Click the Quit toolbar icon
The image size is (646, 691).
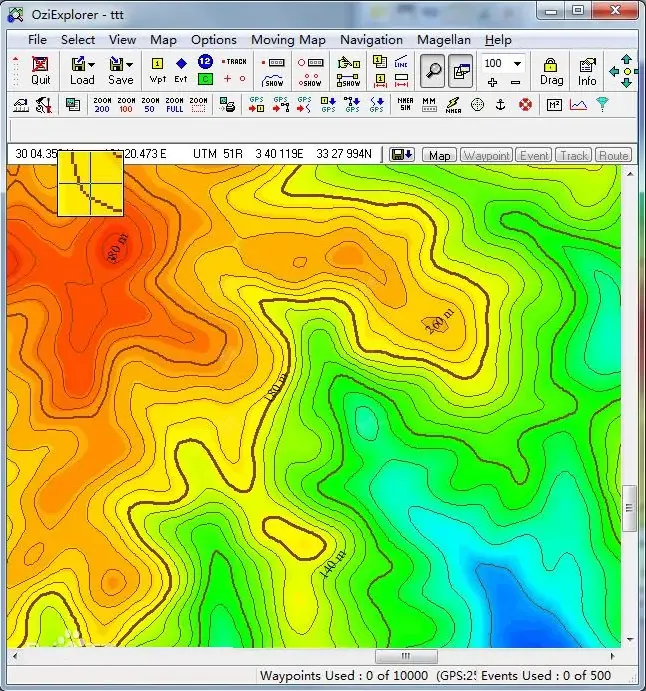click(40, 70)
